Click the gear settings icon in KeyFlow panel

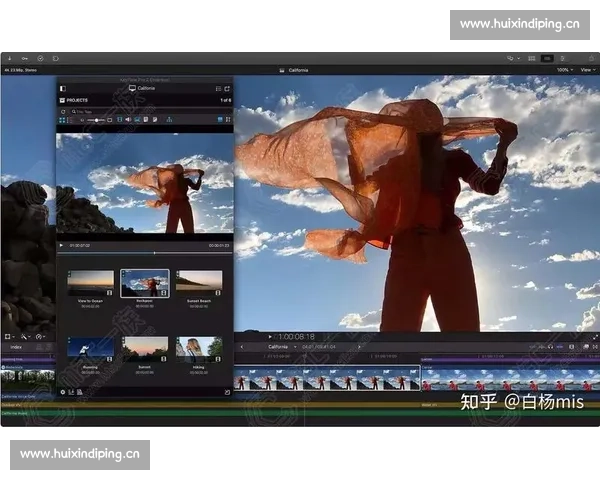pos(62,392)
